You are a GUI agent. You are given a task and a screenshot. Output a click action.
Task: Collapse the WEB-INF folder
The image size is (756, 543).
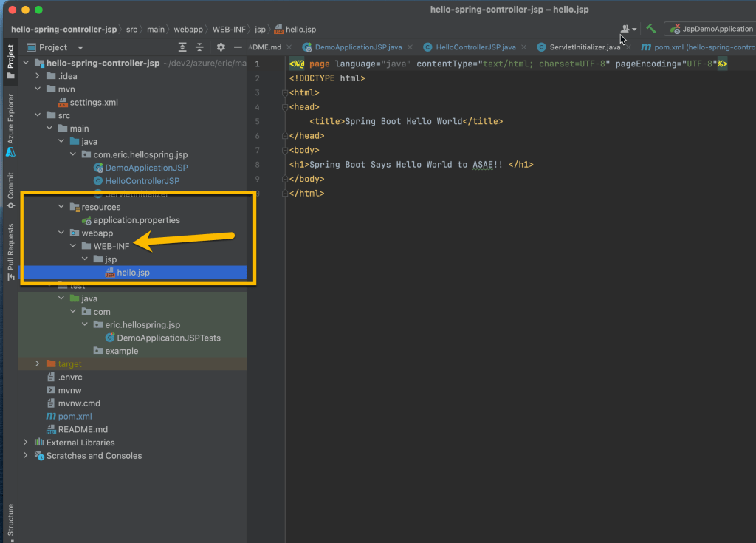73,246
